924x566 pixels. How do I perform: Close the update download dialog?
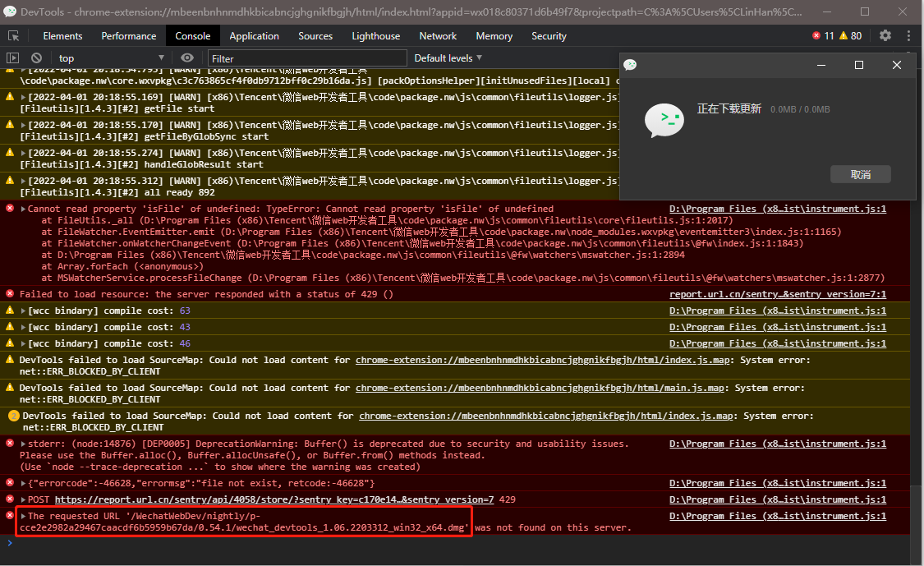pos(896,65)
